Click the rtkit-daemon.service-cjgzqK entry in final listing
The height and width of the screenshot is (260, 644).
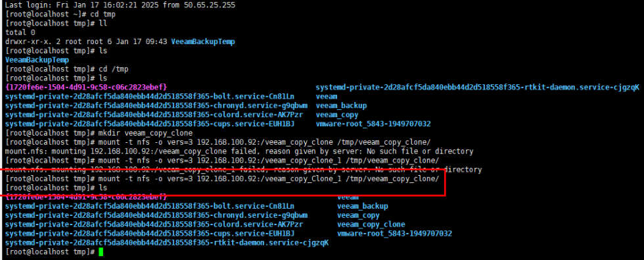tap(167, 243)
